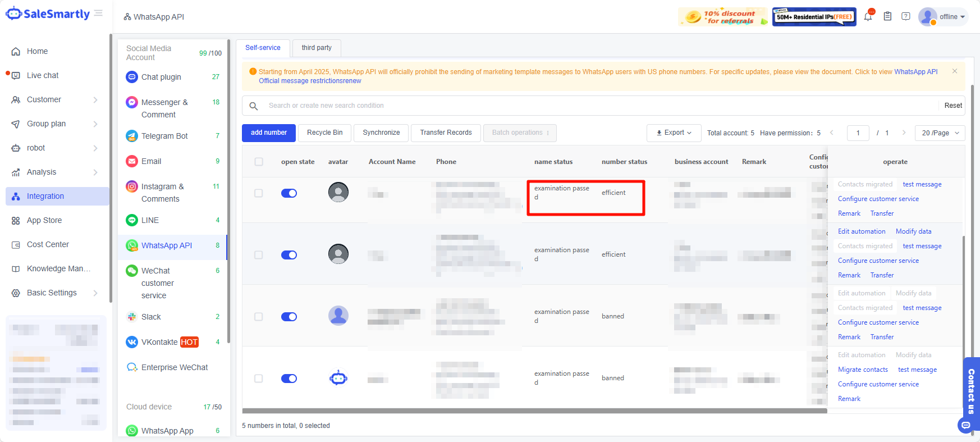Screen dimensions: 980x442
Task: Click the clipboard task icon in header
Action: tap(887, 16)
